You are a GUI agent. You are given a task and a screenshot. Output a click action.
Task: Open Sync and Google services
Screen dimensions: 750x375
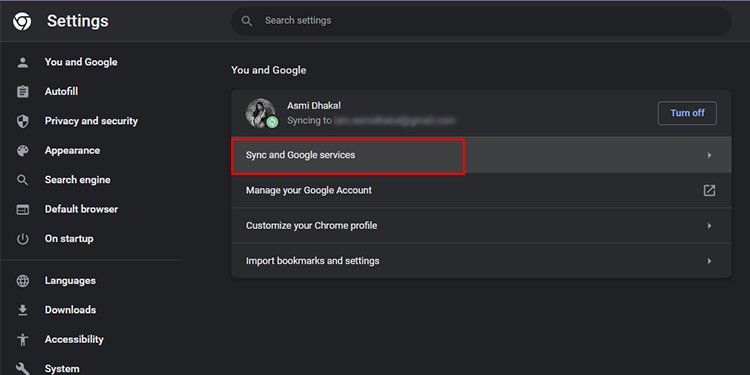click(481, 155)
